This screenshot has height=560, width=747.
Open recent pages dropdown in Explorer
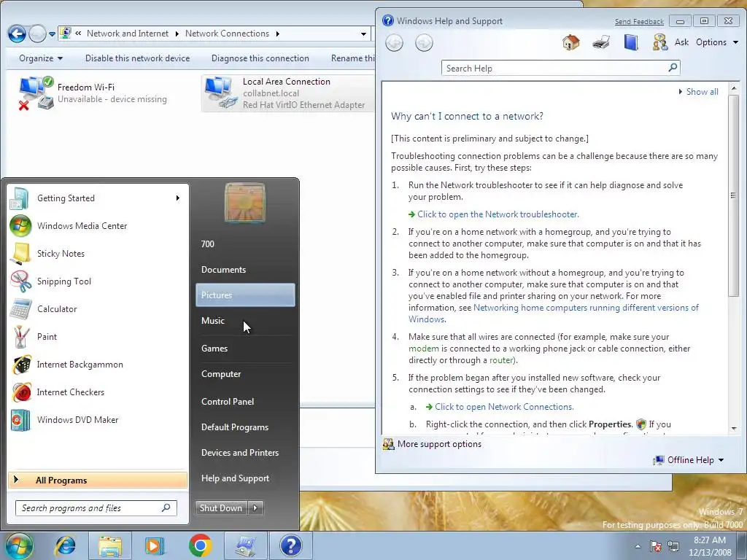(52, 34)
